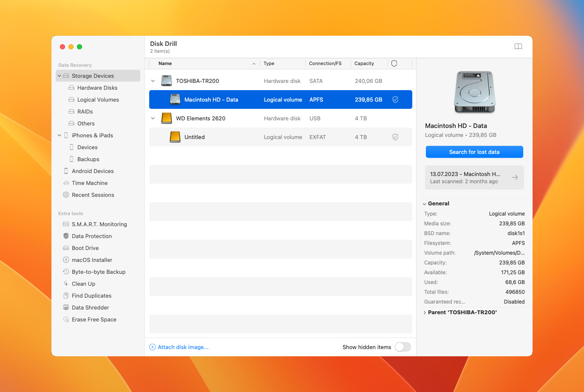Click the protection shield on Macintosh HD row
Viewport: 584px width, 392px height.
click(395, 99)
